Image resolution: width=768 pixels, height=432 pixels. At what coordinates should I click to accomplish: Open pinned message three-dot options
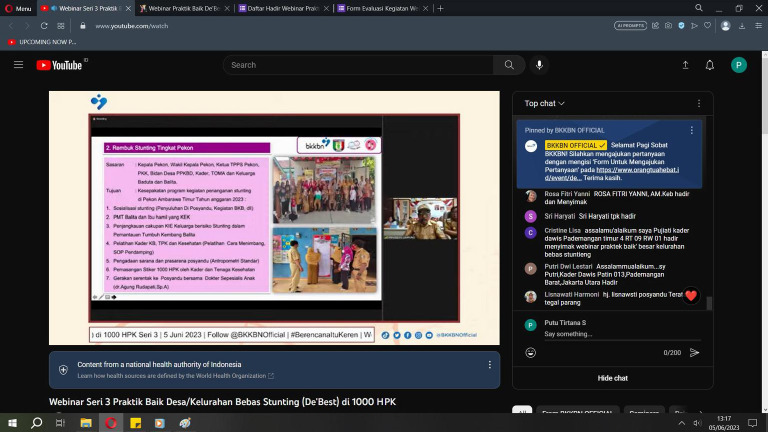point(691,130)
